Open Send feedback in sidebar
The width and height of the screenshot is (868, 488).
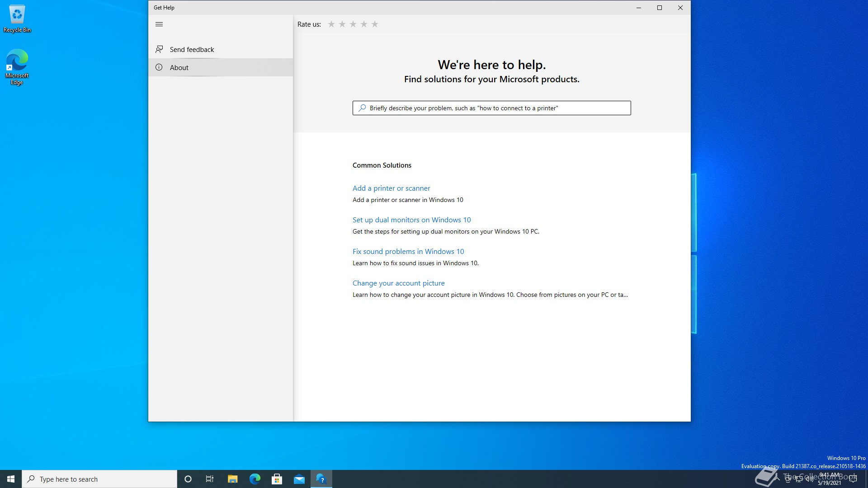coord(221,49)
